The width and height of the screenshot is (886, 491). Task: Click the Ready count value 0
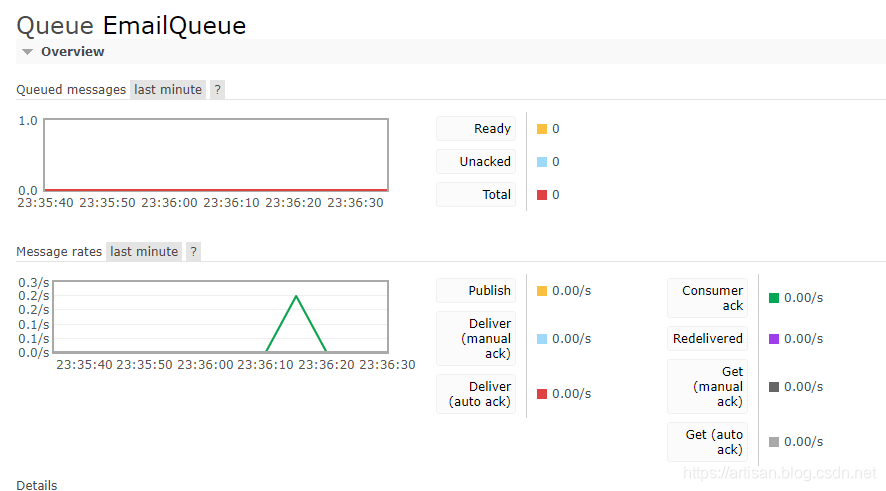pos(555,129)
